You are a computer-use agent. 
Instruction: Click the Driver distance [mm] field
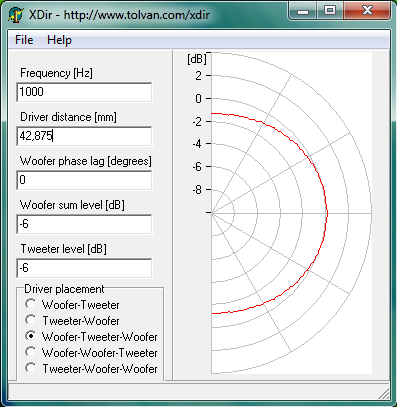(x=84, y=136)
